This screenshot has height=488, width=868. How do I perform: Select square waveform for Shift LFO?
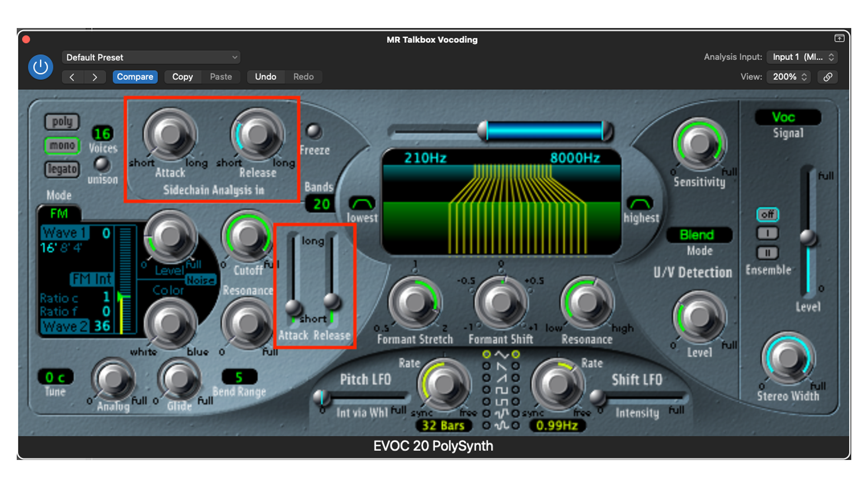click(515, 389)
